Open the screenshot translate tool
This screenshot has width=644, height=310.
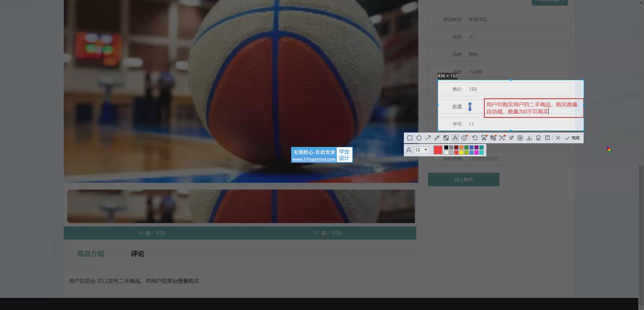click(x=493, y=138)
